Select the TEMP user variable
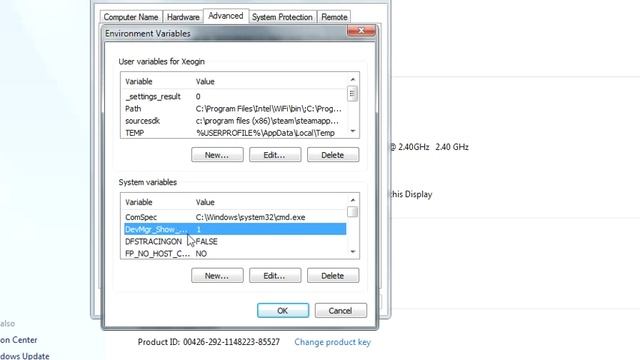The width and height of the screenshot is (640, 360). pos(234,133)
